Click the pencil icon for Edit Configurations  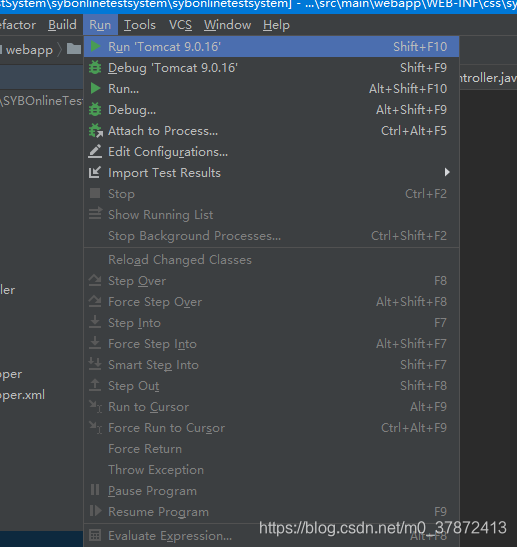click(95, 151)
